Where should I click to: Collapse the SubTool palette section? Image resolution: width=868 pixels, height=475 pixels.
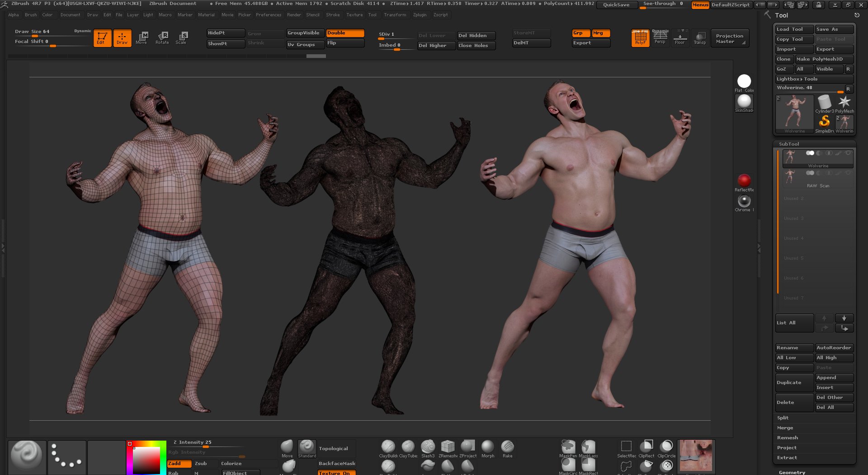pyautogui.click(x=789, y=144)
